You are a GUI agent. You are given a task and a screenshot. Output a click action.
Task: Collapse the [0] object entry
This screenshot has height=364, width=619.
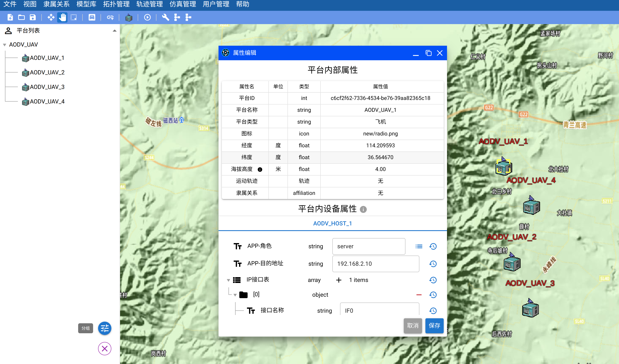235,295
